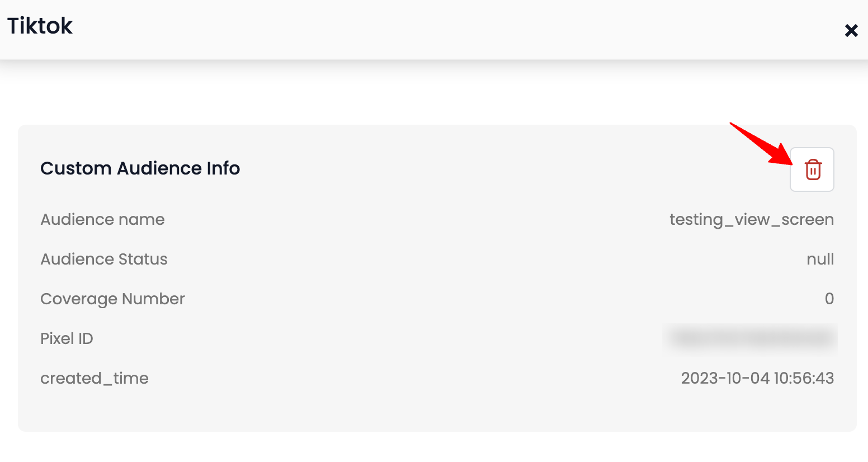Viewport: 868px width, 462px height.
Task: Select the Coverage Number label
Action: click(x=112, y=299)
